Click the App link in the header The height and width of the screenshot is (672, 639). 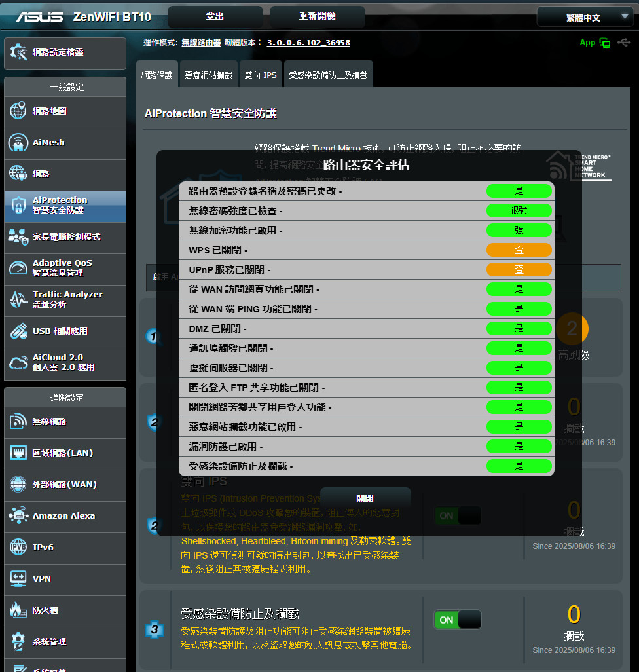pyautogui.click(x=587, y=43)
